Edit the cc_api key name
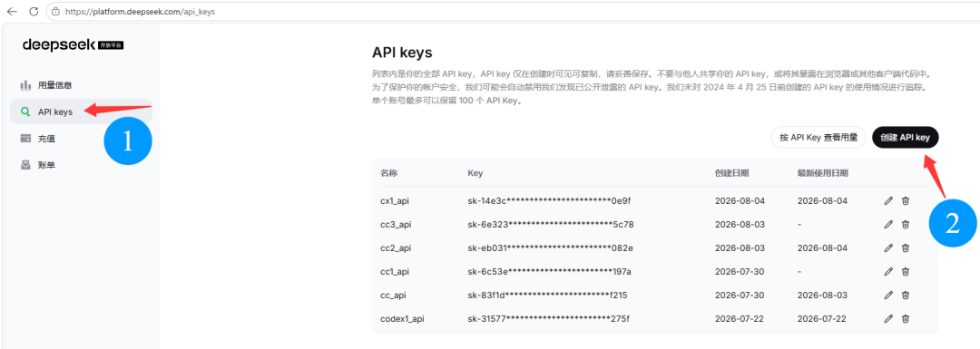 point(888,295)
